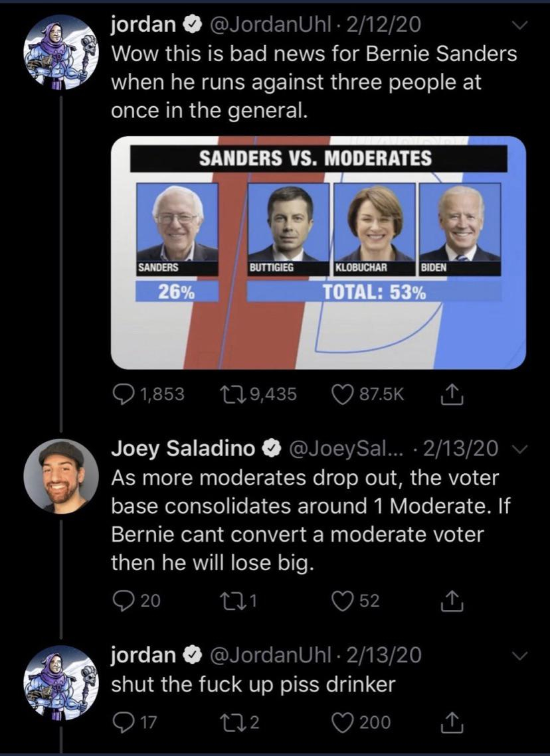Expand the chevron menu on Joey Saladino's tweet
The width and height of the screenshot is (550, 756).
point(520,450)
